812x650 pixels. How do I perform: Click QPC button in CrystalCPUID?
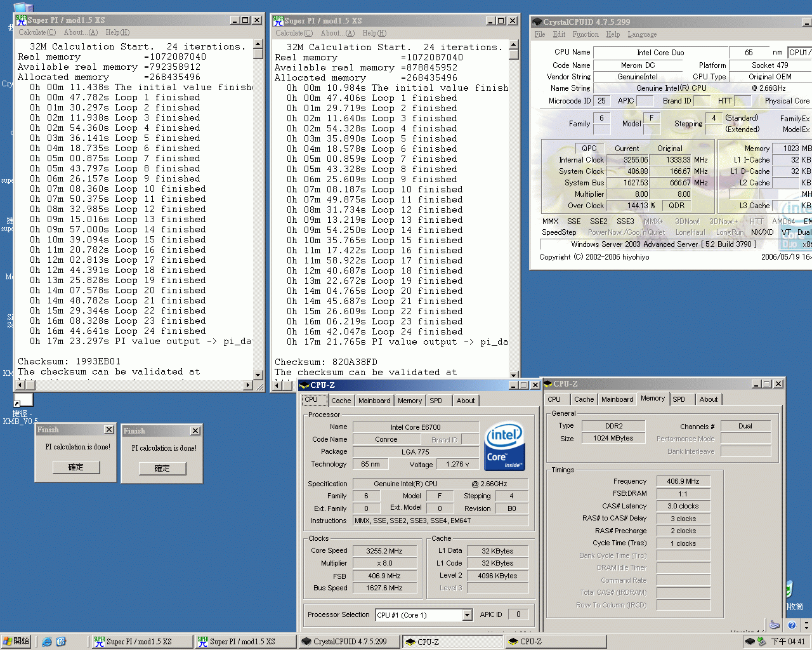(589, 148)
